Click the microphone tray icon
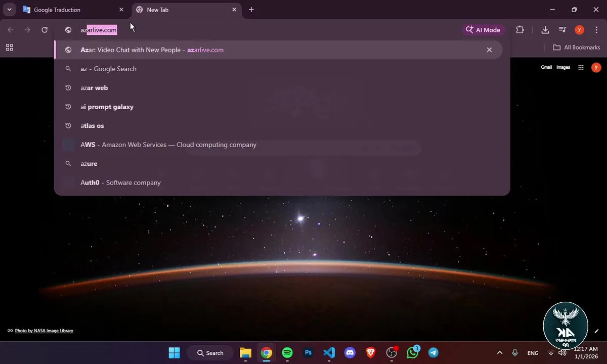The width and height of the screenshot is (607, 364). [515, 353]
